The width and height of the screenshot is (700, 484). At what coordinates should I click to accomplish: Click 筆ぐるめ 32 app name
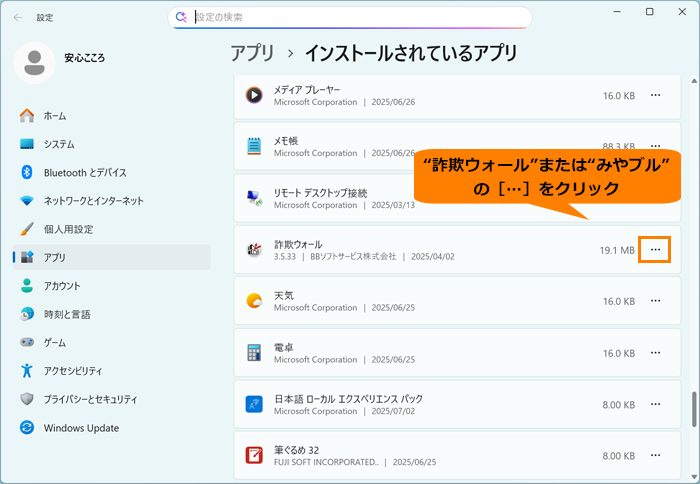click(297, 450)
